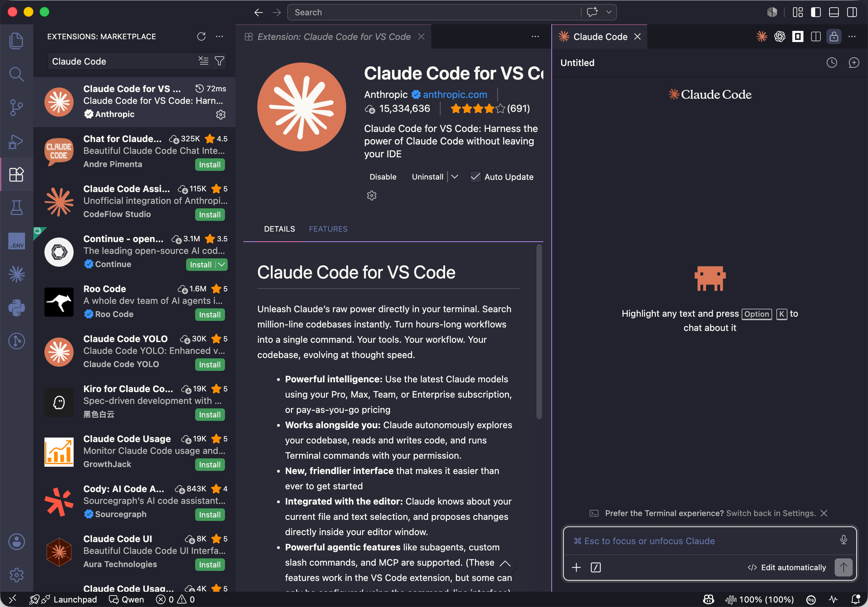Split the editor right
Image resolution: width=868 pixels, height=607 pixels.
pyautogui.click(x=816, y=36)
